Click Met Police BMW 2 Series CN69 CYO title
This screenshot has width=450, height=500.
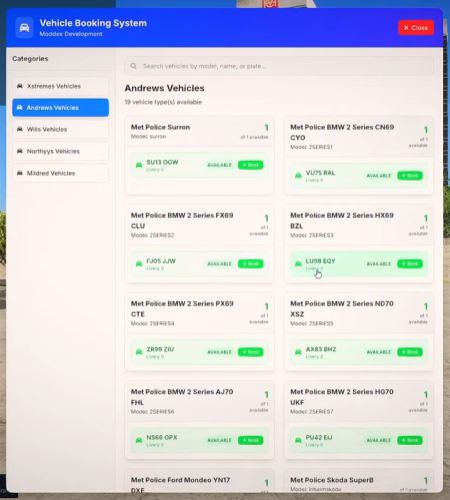click(342, 132)
